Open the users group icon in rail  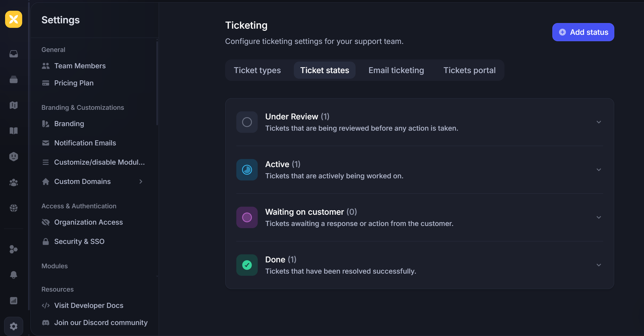tap(14, 183)
